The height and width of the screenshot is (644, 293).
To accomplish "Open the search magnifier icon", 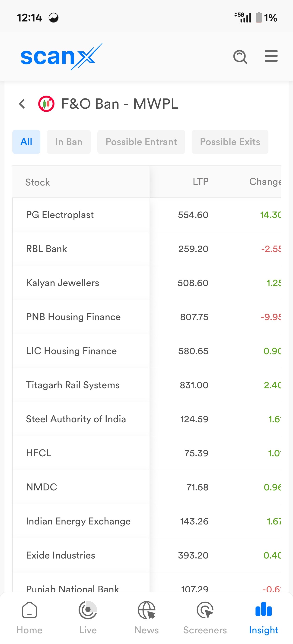I will [240, 57].
